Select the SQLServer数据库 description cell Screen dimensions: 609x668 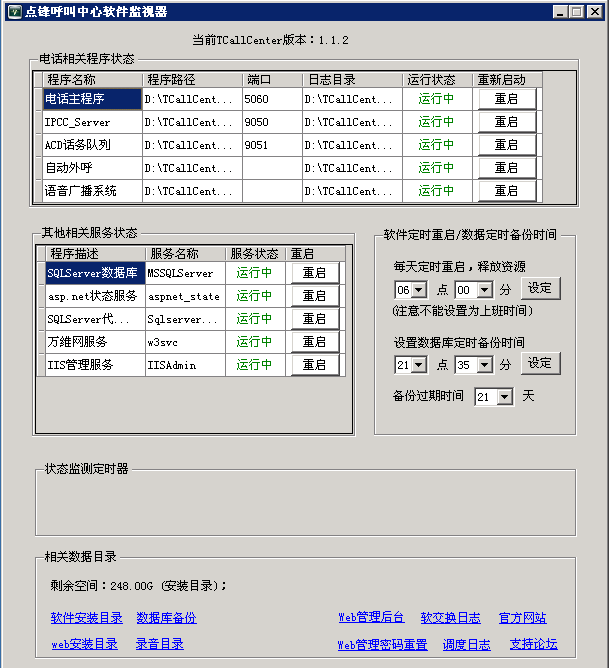coord(95,273)
